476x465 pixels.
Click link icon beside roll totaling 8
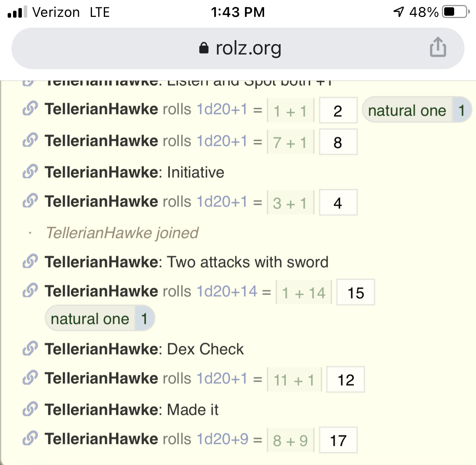(x=30, y=140)
